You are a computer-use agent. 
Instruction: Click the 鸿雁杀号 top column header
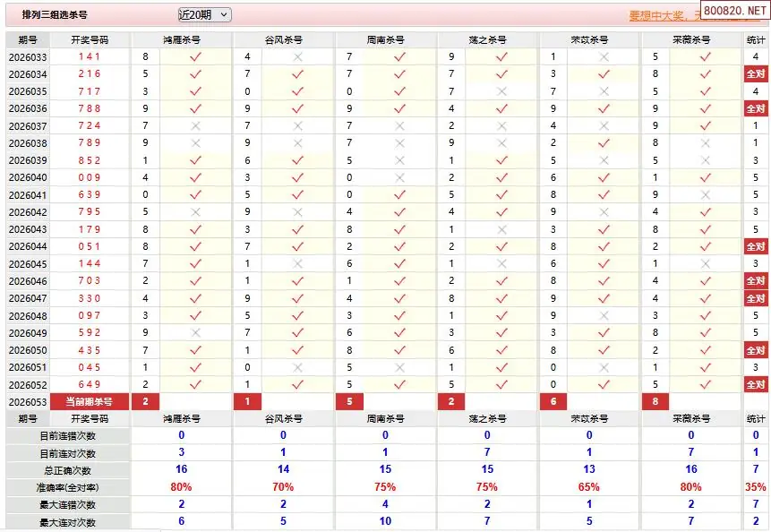[x=182, y=40]
